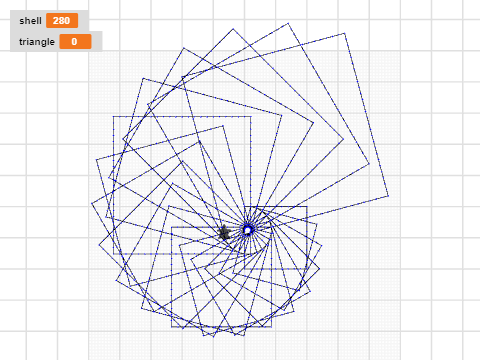Click the orange triangle value 0

[75, 42]
